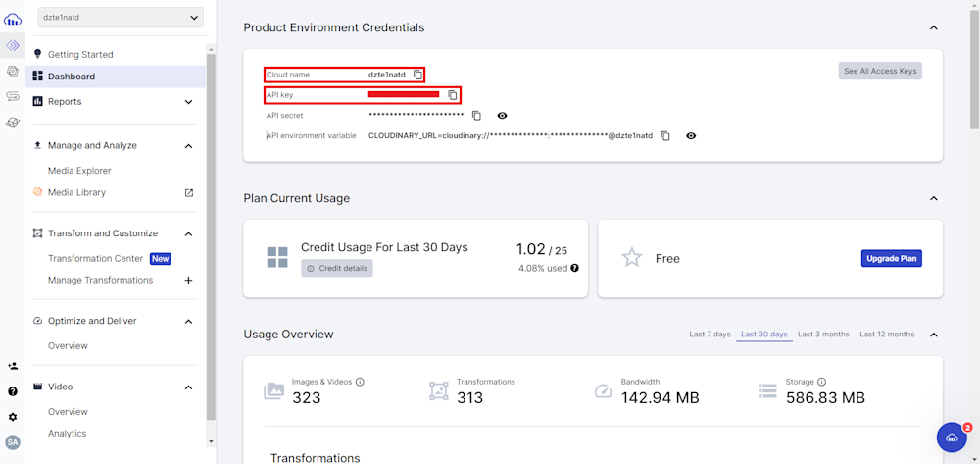Open the chat support bubble
Screen dimensions: 980x464
[952, 437]
